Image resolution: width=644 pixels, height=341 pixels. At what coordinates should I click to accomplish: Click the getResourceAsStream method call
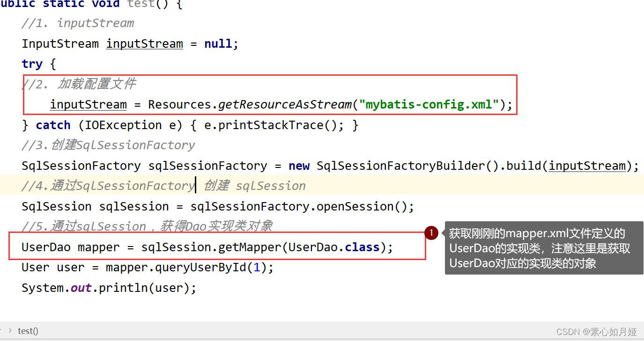[285, 104]
